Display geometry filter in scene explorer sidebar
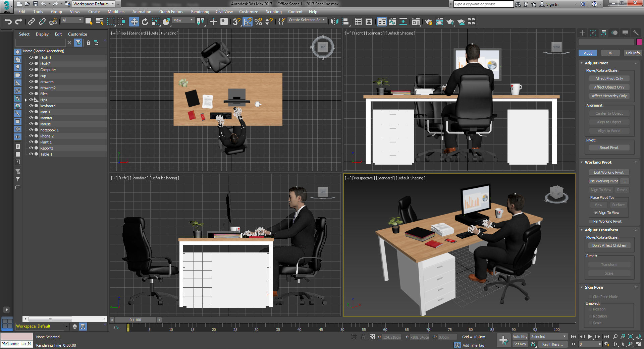644x349 pixels. pyautogui.click(x=18, y=52)
